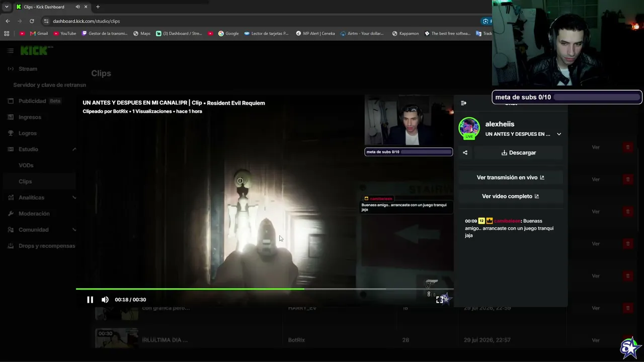Open Ingresos in the sidebar
Image resolution: width=644 pixels, height=362 pixels.
[30, 117]
